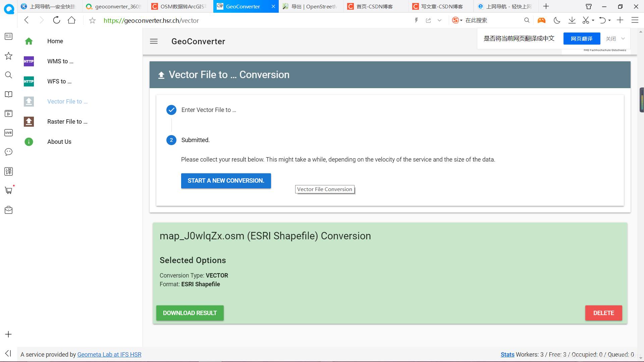Click the WFS to ... HTTP icon

pos(29,81)
